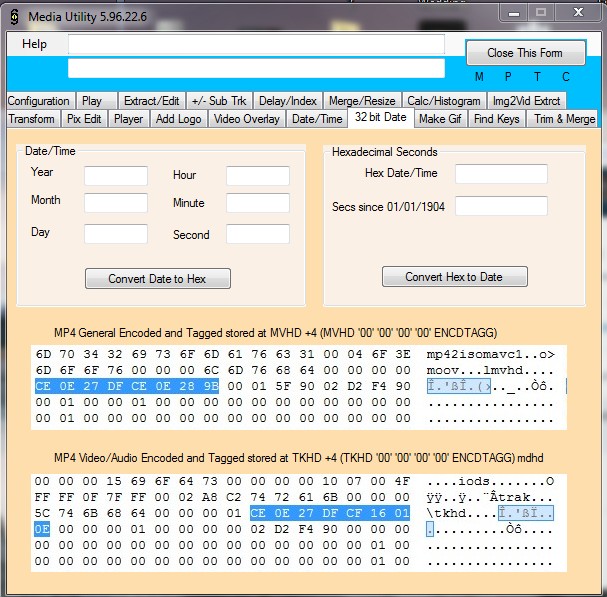
Task: Click the lower white text box in blue bar
Action: [x=256, y=68]
